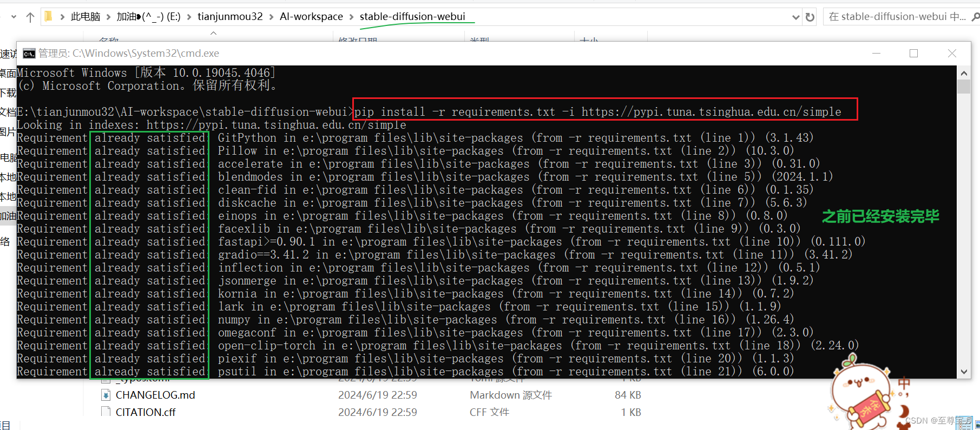Go to tianjunmou32 breadcrumb folder
The height and width of the screenshot is (430, 980).
pyautogui.click(x=230, y=17)
